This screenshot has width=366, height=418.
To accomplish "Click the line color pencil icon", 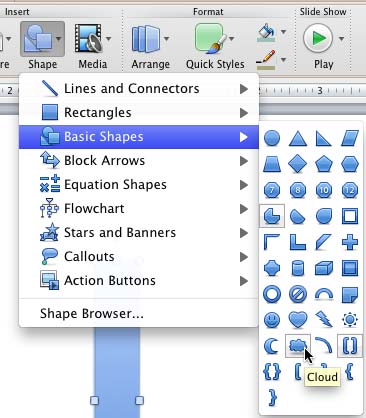I will tap(266, 60).
